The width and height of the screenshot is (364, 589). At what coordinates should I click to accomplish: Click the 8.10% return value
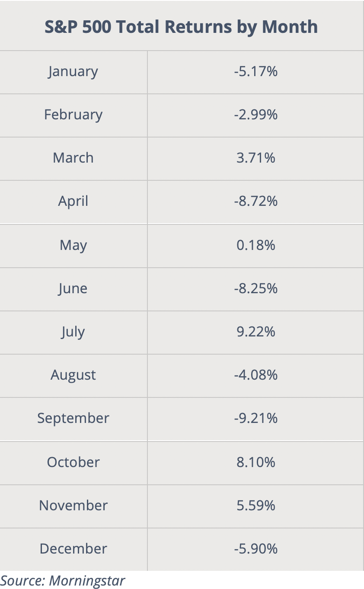tap(255, 462)
